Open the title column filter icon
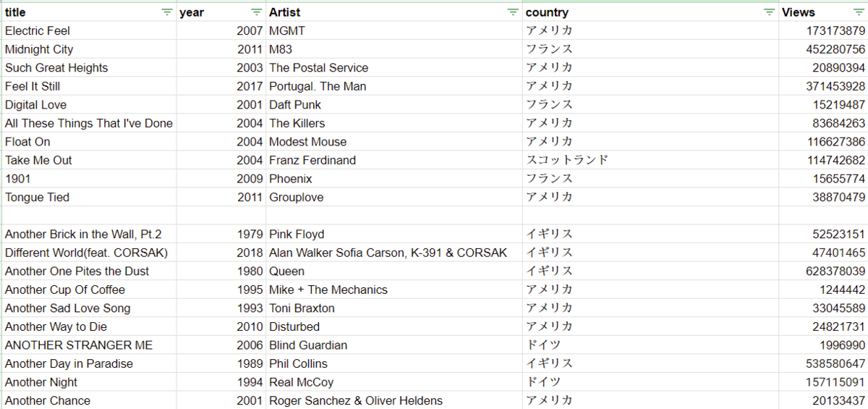Viewport: 868px width, 409px height. pyautogui.click(x=167, y=12)
